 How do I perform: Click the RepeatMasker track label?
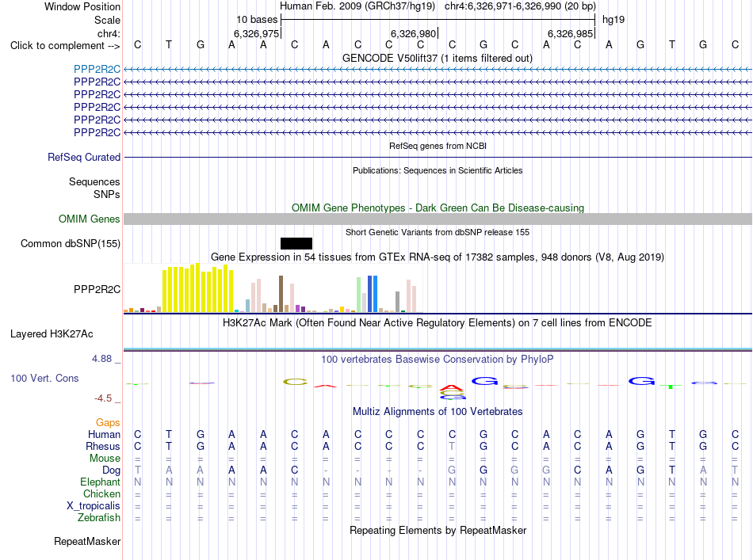(x=87, y=541)
